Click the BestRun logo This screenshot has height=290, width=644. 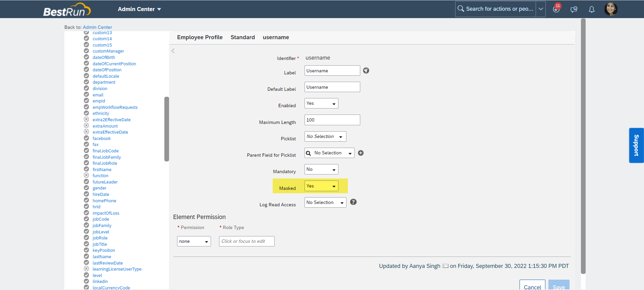click(67, 9)
